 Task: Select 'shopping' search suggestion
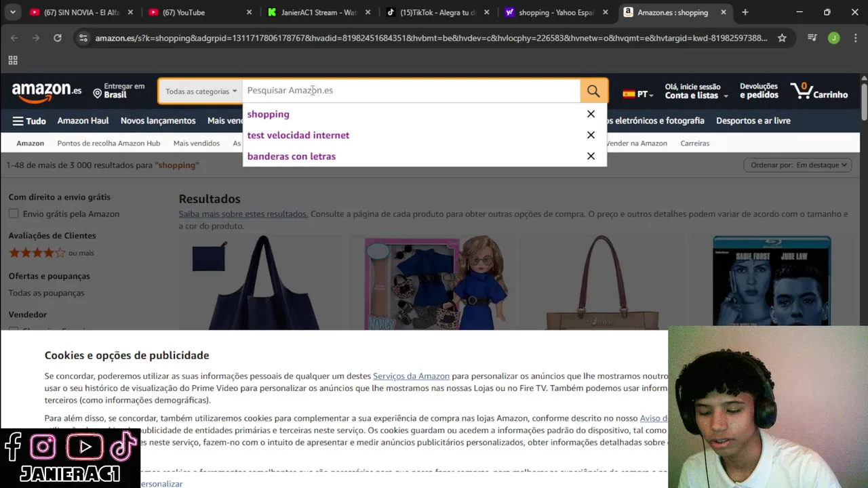point(268,114)
